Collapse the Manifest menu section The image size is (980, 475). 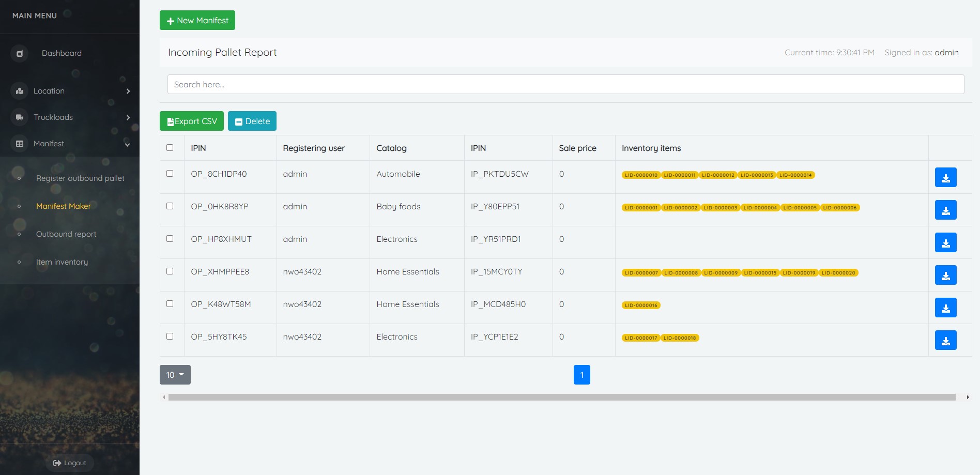[x=127, y=144]
